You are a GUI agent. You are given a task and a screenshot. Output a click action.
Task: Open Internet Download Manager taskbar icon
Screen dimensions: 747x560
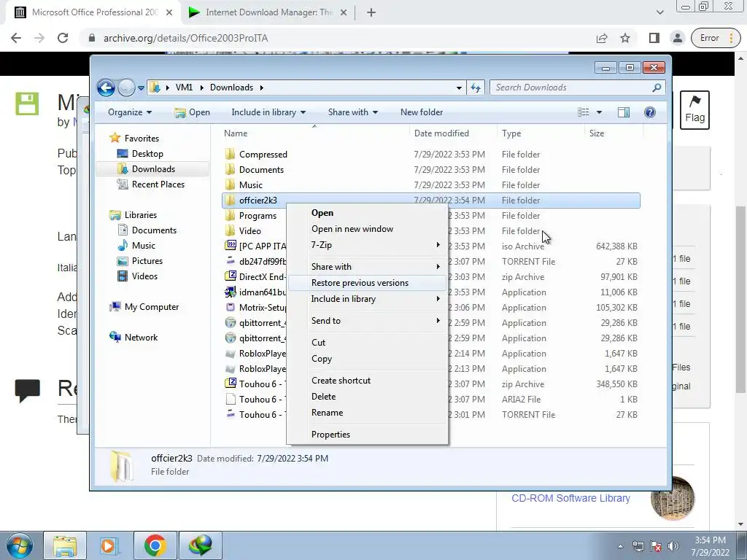coord(200,545)
